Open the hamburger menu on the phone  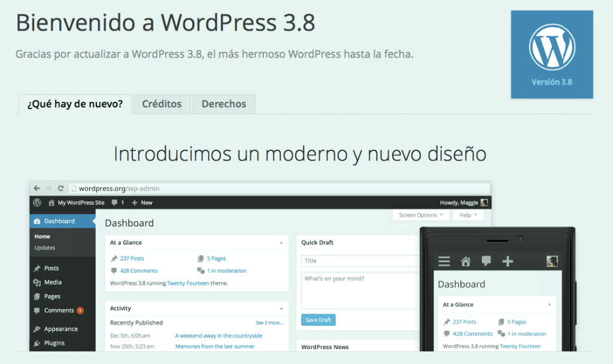pos(444,261)
